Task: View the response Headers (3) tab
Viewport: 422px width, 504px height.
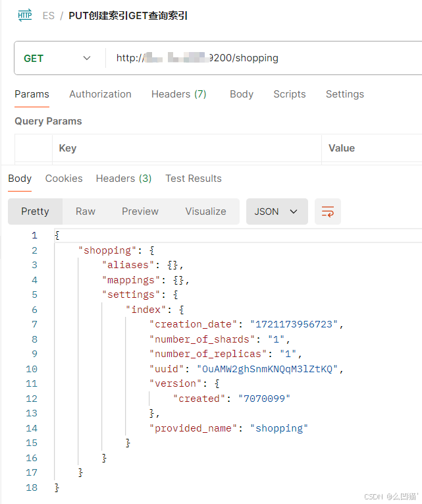Action: pos(124,179)
